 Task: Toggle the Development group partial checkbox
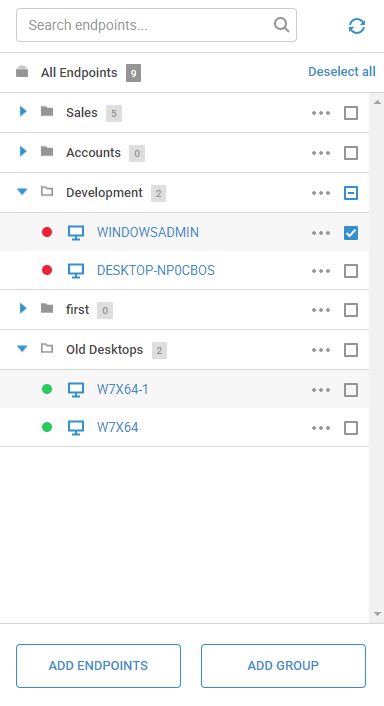(x=351, y=193)
